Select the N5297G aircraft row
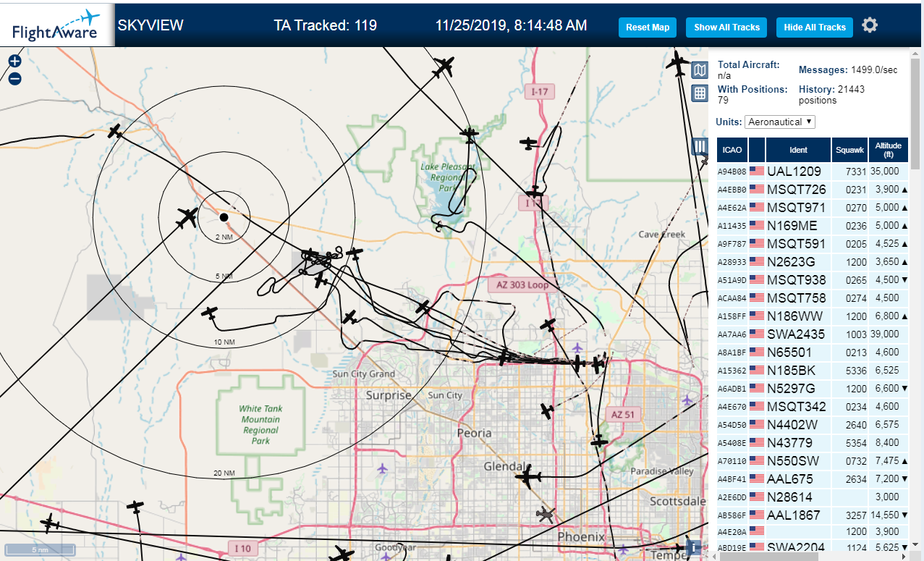Image resolution: width=924 pixels, height=561 pixels. pos(813,389)
